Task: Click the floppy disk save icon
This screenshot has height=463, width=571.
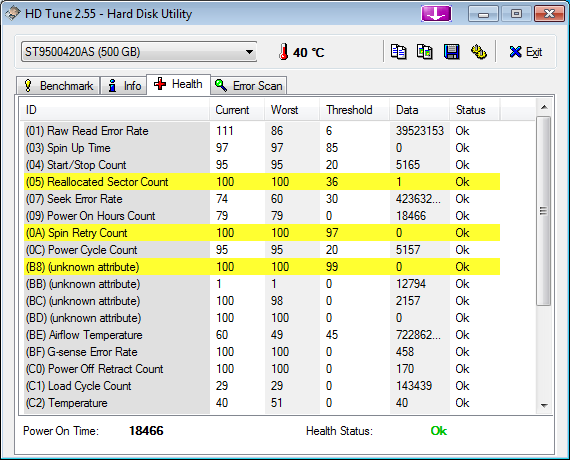Action: 452,52
